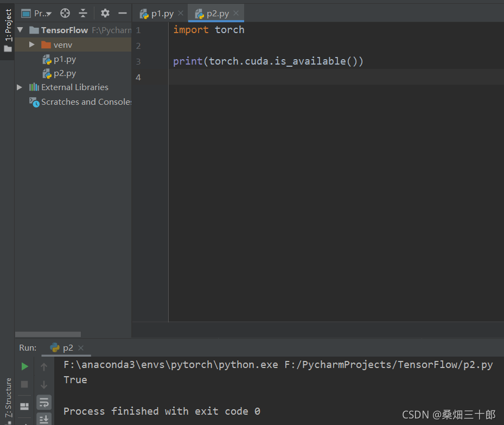Select Scratches and Consoles item
This screenshot has height=425, width=504.
[86, 102]
